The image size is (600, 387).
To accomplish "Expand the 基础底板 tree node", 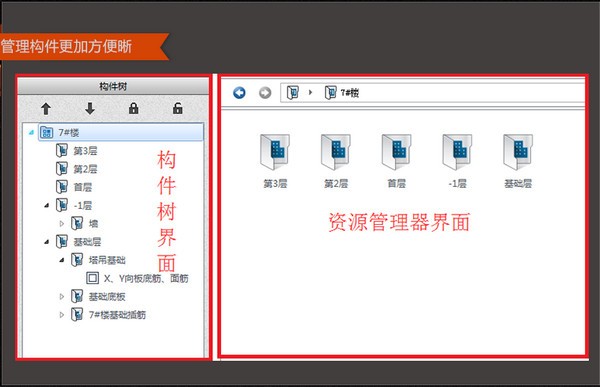I will tap(62, 297).
